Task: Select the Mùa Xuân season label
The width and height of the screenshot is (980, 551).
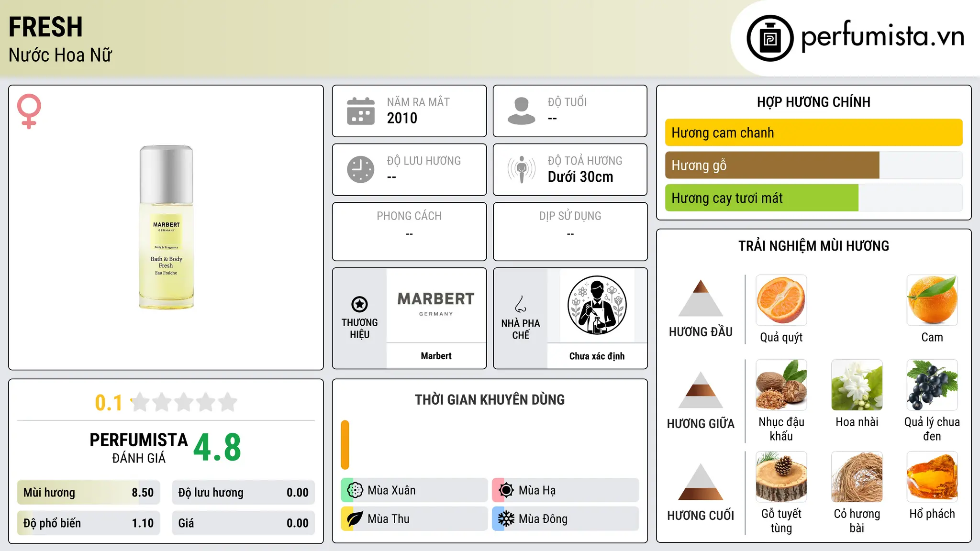Action: [391, 490]
